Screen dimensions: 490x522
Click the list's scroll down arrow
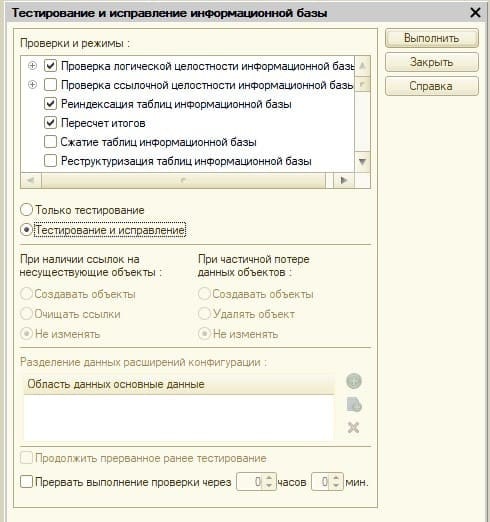362,162
